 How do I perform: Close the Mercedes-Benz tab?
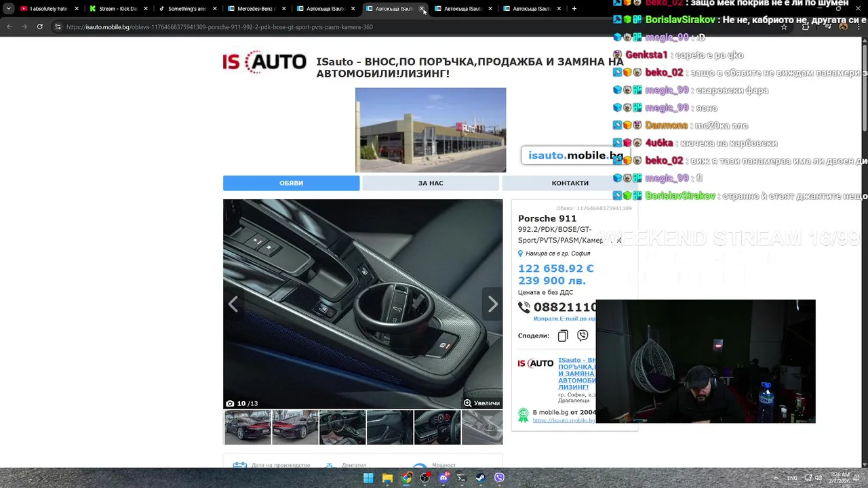[283, 9]
